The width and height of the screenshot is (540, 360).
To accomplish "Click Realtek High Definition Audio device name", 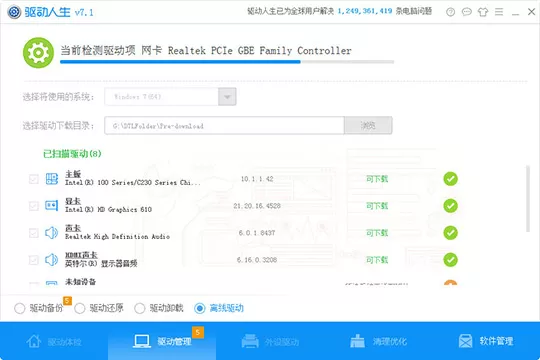I will coord(117,237).
